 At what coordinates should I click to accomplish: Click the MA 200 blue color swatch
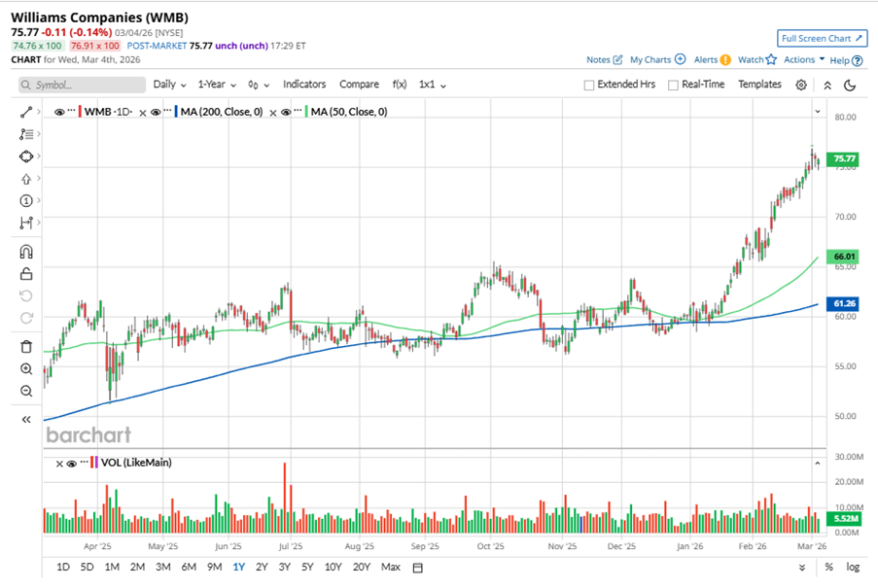[x=176, y=112]
